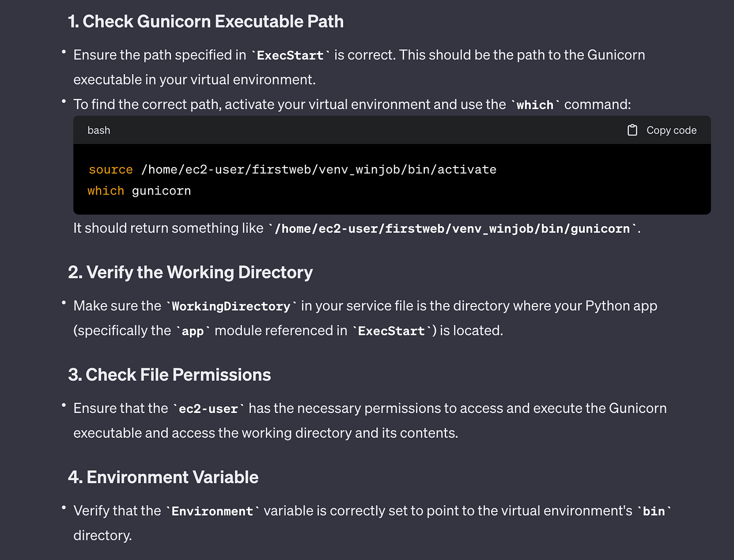Select the heading Verify the Working Directory

click(191, 272)
